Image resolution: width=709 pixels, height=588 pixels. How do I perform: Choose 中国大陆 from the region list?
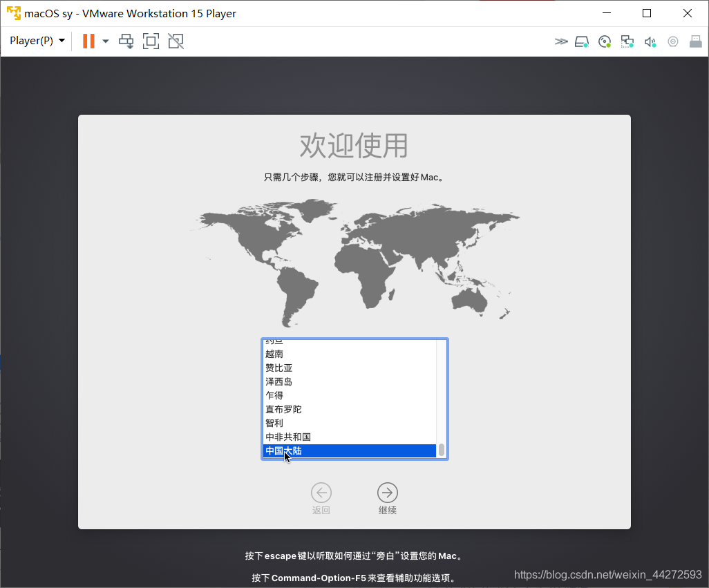click(x=283, y=451)
